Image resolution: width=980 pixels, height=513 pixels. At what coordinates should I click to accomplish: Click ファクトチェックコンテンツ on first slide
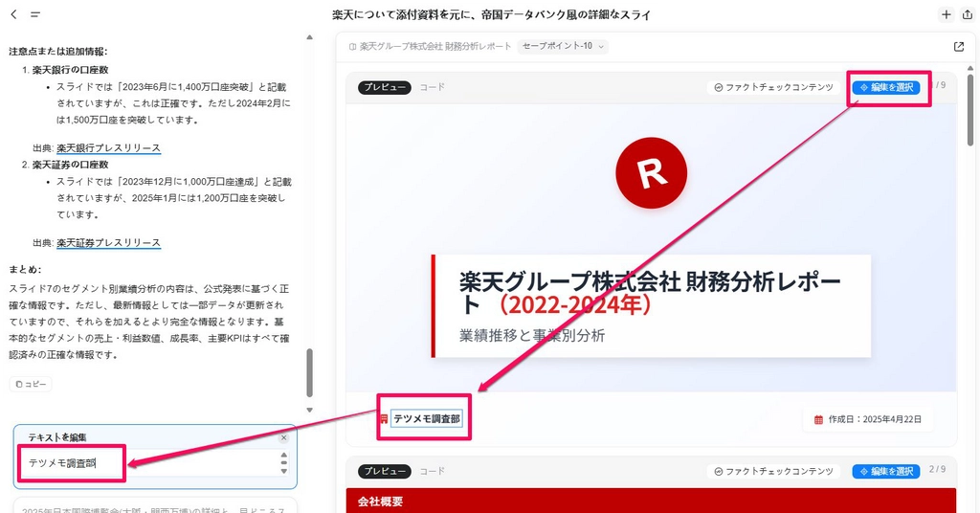pos(773,87)
